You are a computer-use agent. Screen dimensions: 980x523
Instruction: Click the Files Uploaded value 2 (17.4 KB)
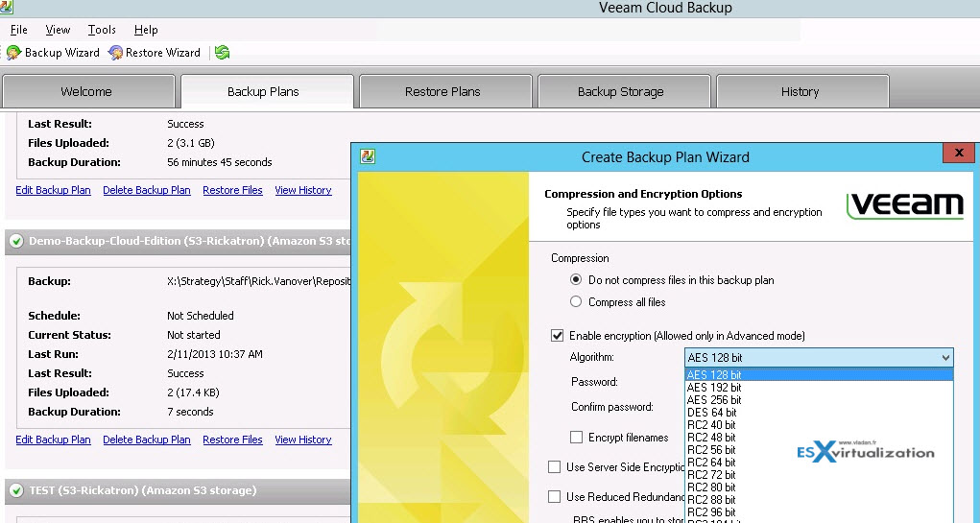tap(193, 392)
